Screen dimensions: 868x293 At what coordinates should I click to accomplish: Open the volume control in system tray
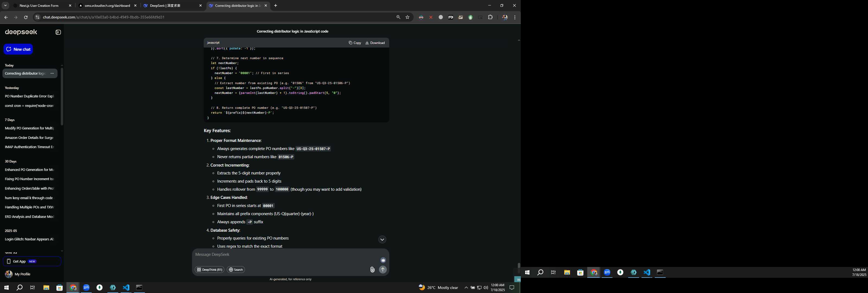486,288
